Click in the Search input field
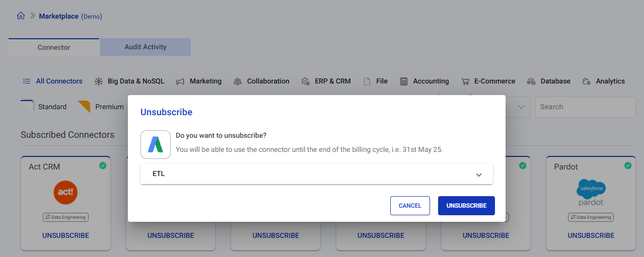 (x=586, y=107)
